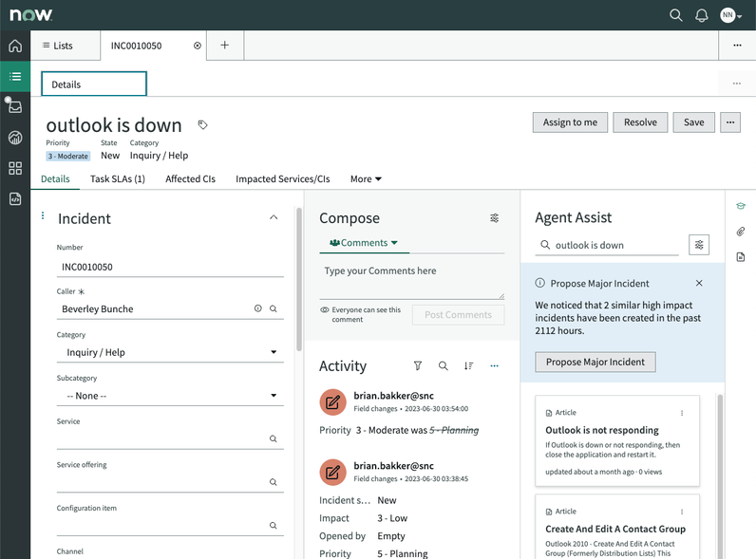
Task: Open the Category dropdown
Action: pyautogui.click(x=170, y=352)
